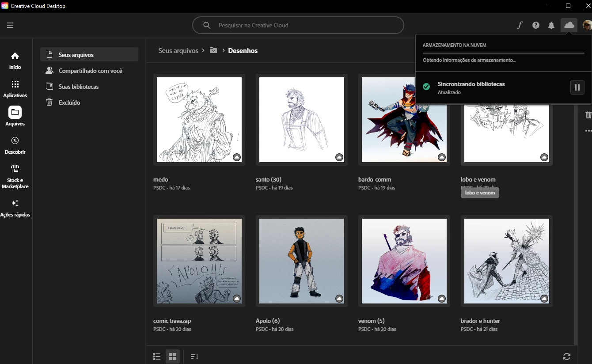Open the brador e hunter thumbnail
The height and width of the screenshot is (364, 592).
click(x=507, y=261)
